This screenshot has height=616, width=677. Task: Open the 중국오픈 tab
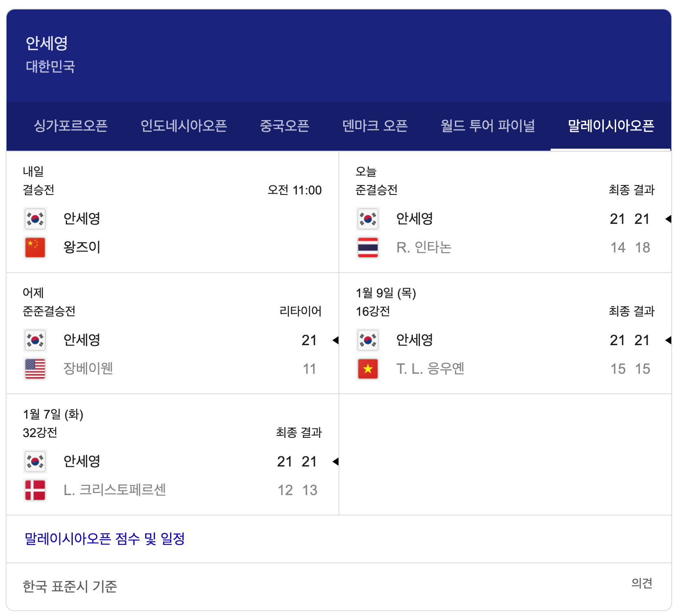coord(285,126)
